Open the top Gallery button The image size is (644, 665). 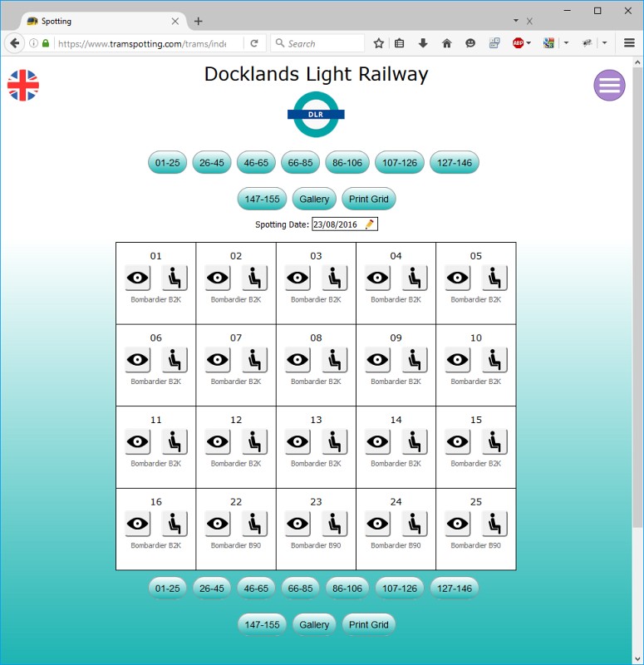point(314,199)
